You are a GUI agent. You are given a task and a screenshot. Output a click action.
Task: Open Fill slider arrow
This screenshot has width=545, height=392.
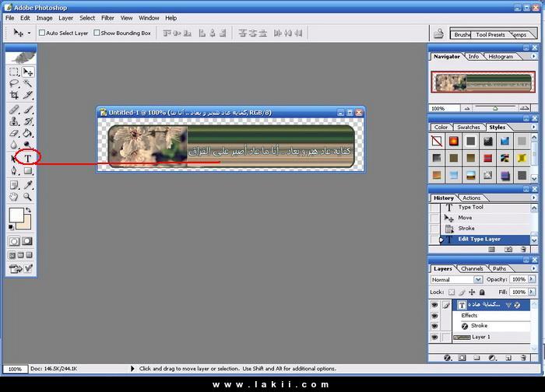tap(532, 292)
